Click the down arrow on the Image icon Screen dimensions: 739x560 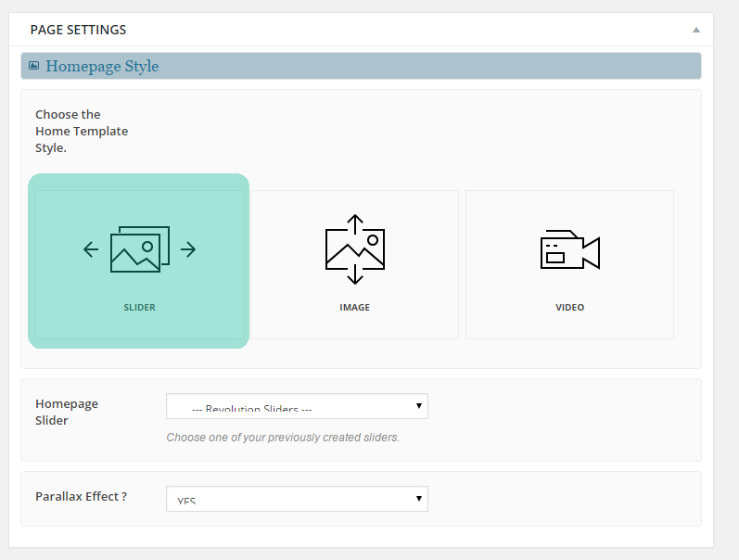(355, 277)
